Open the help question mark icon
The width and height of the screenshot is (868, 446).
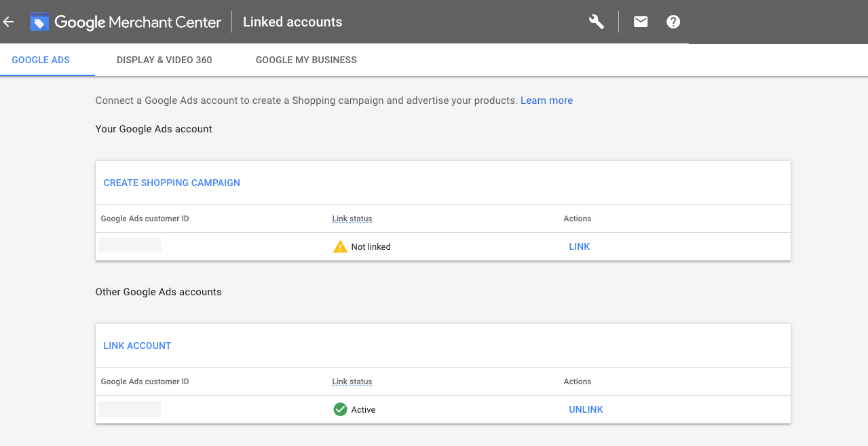673,22
